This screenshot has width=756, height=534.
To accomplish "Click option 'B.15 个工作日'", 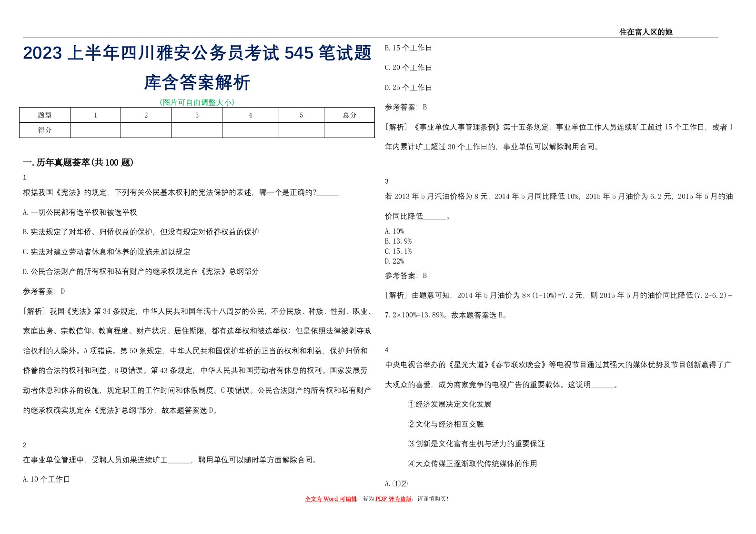I will (409, 48).
